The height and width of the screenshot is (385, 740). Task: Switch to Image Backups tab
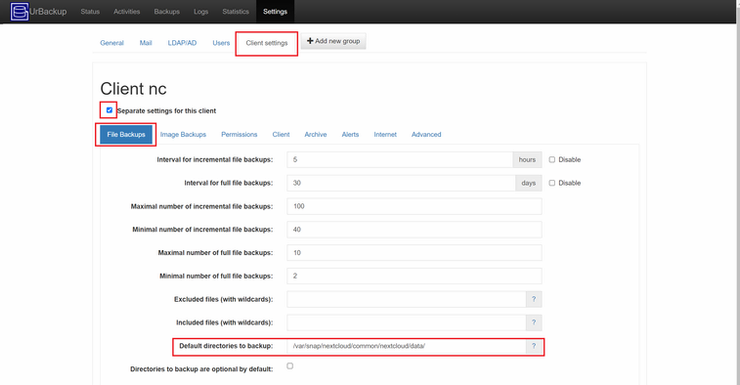click(183, 134)
